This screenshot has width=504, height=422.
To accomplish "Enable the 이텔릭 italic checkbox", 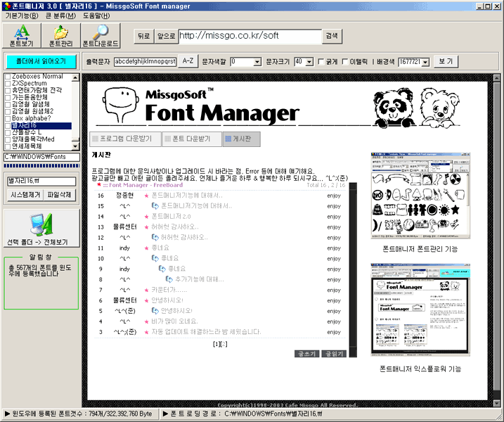I will [345, 62].
